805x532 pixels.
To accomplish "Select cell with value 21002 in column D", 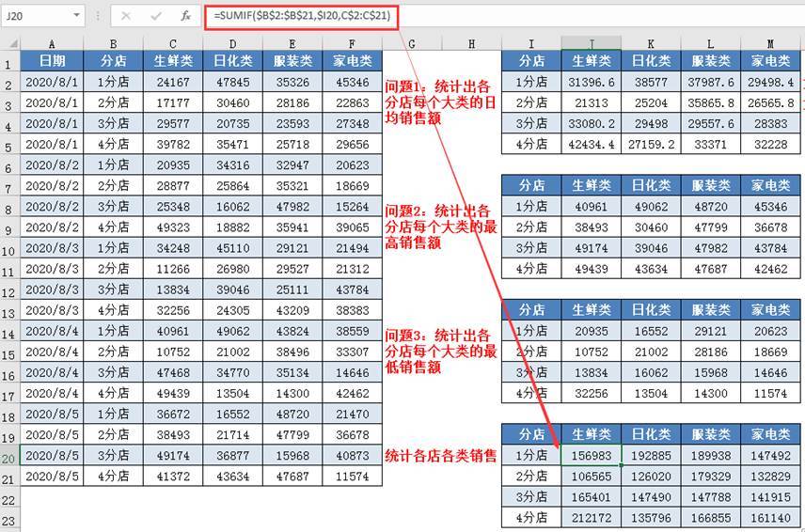I will (232, 352).
